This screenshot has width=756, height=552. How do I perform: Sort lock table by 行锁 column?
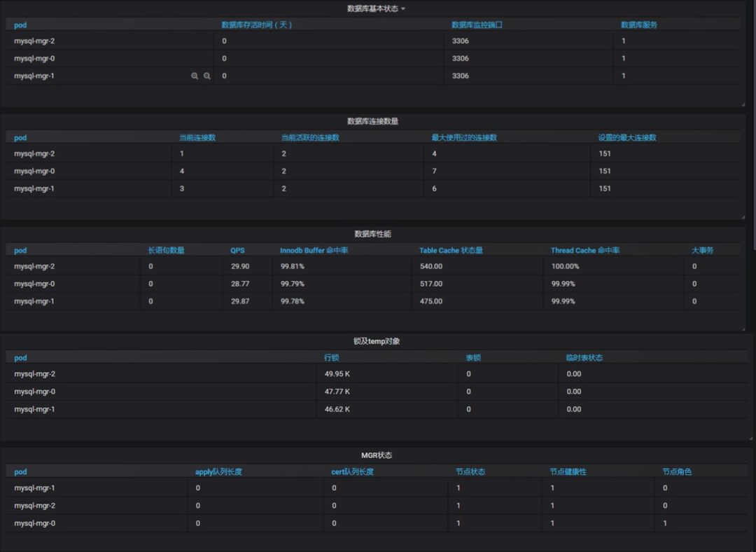[x=331, y=357]
